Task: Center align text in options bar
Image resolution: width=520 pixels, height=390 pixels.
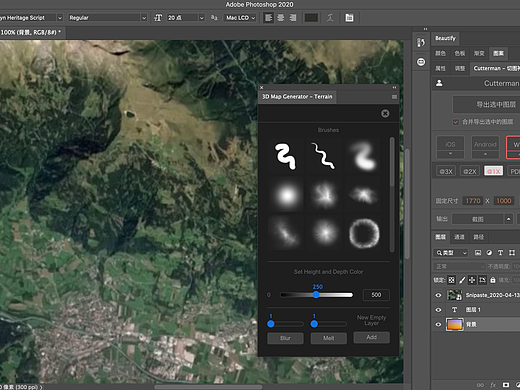Action: [x=281, y=18]
